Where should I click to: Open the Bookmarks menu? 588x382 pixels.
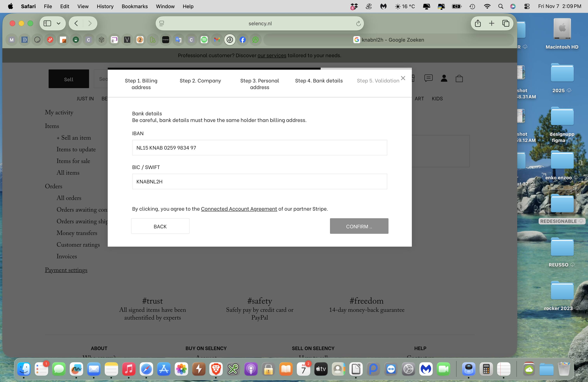pyautogui.click(x=134, y=6)
